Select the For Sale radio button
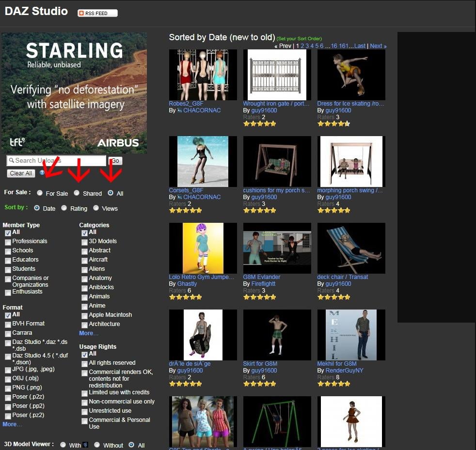 coord(40,193)
